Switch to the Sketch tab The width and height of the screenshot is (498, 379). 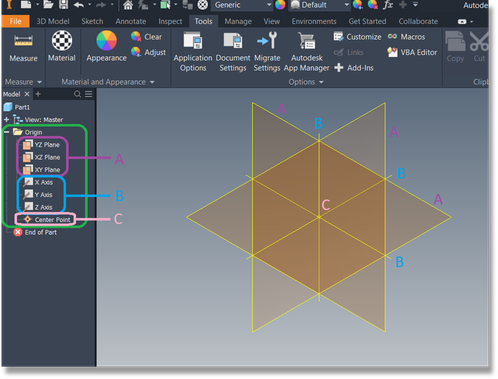(92, 21)
